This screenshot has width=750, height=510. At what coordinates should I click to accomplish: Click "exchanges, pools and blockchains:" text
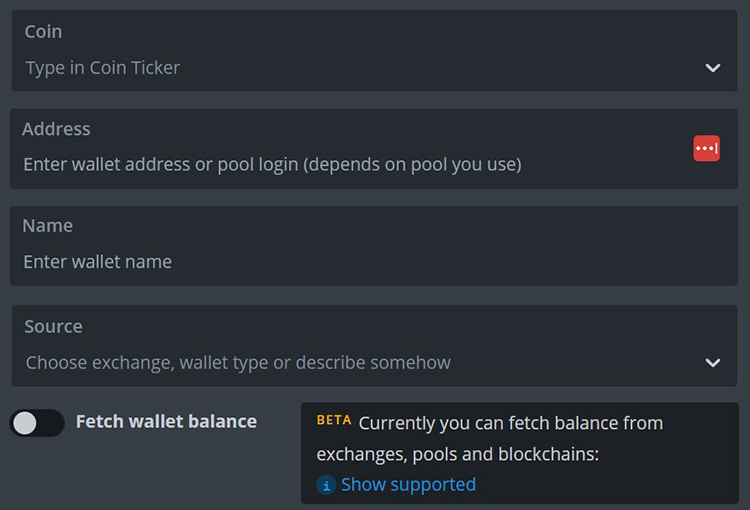click(x=457, y=454)
